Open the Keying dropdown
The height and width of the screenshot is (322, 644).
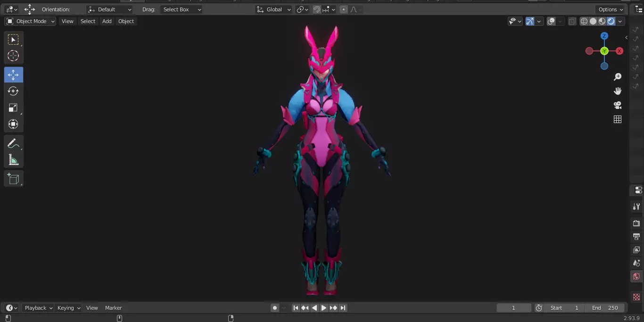(69, 308)
